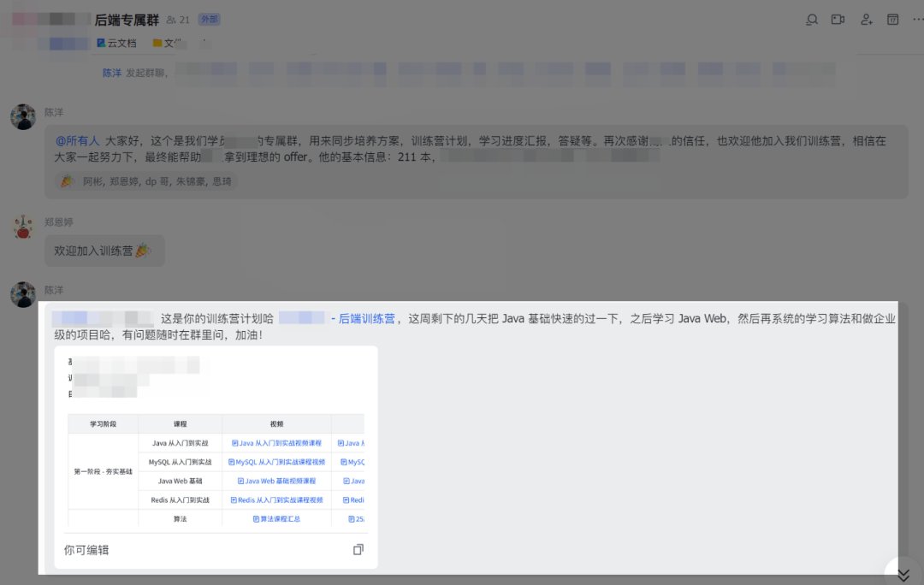Click the message 欢迎加入训练营
The width and height of the screenshot is (924, 585).
click(104, 251)
